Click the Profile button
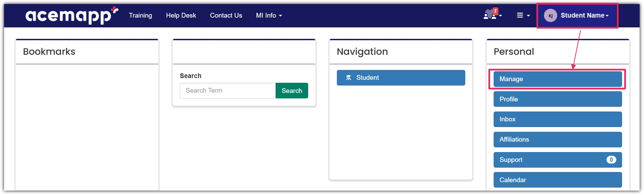 coord(557,99)
